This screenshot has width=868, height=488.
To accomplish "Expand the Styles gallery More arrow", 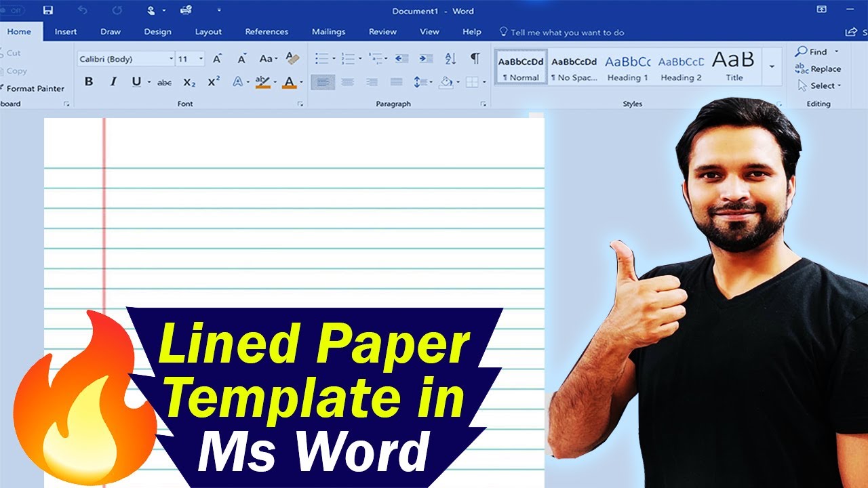I will pyautogui.click(x=772, y=66).
